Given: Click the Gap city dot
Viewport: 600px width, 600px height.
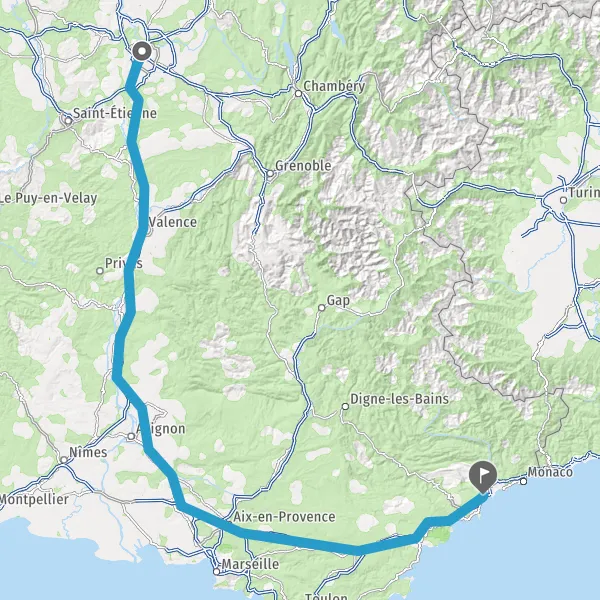Looking at the screenshot, I should tap(322, 308).
